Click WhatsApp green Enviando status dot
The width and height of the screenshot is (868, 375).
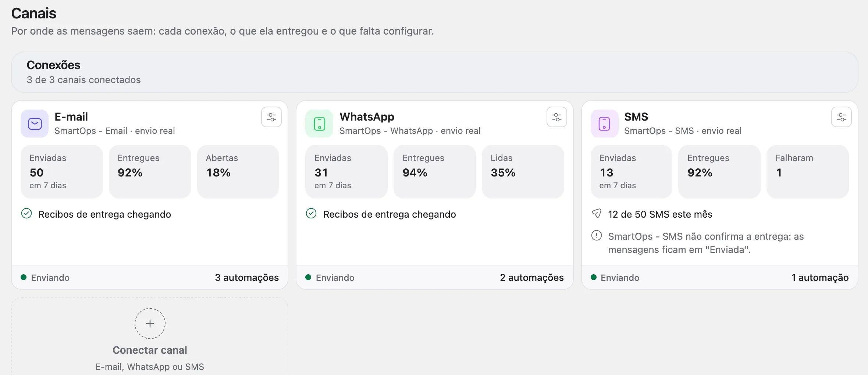pos(308,277)
